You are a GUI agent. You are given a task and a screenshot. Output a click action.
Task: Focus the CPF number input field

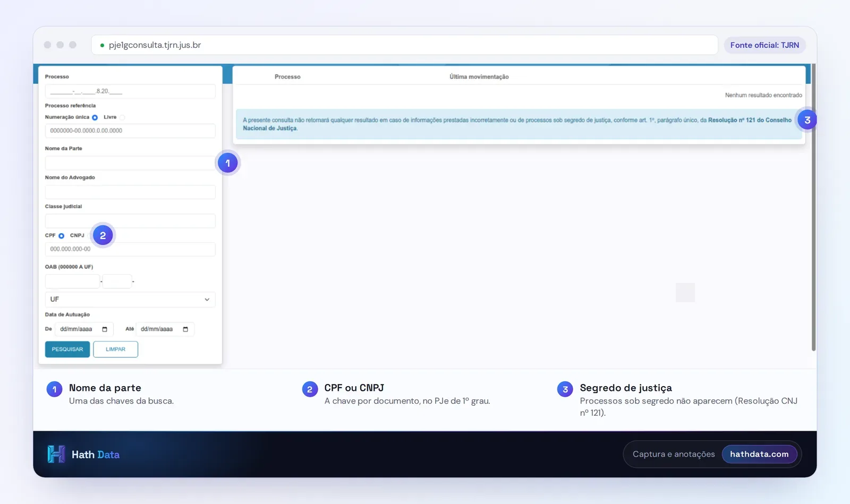[x=130, y=249]
